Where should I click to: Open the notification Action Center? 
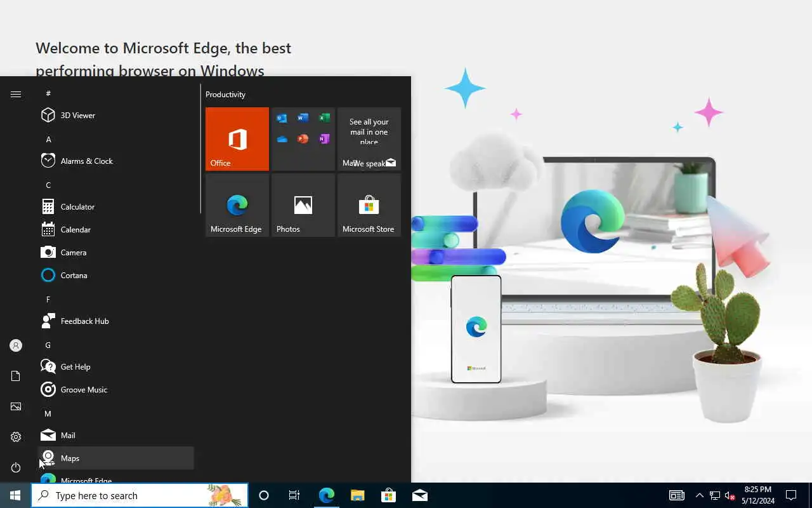(791, 495)
